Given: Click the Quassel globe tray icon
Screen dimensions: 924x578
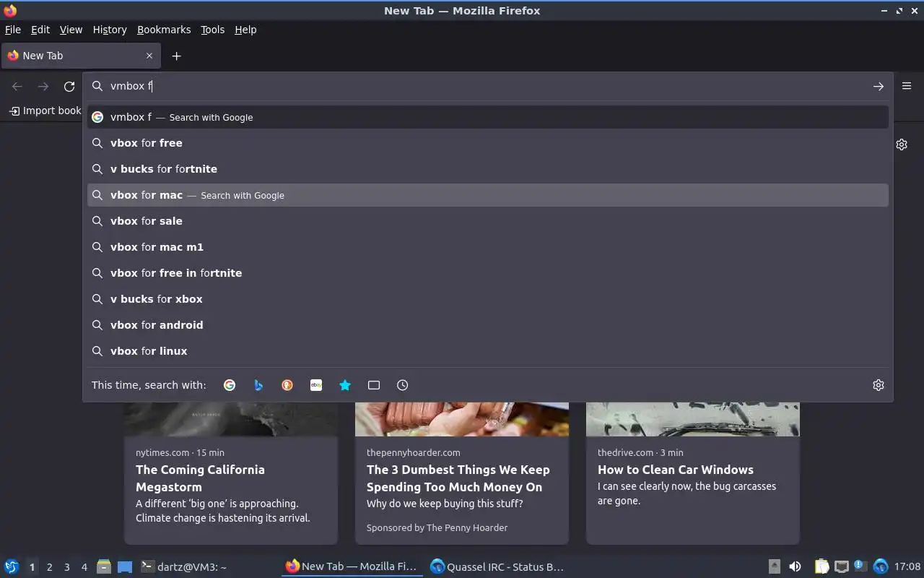Looking at the screenshot, I should point(880,566).
